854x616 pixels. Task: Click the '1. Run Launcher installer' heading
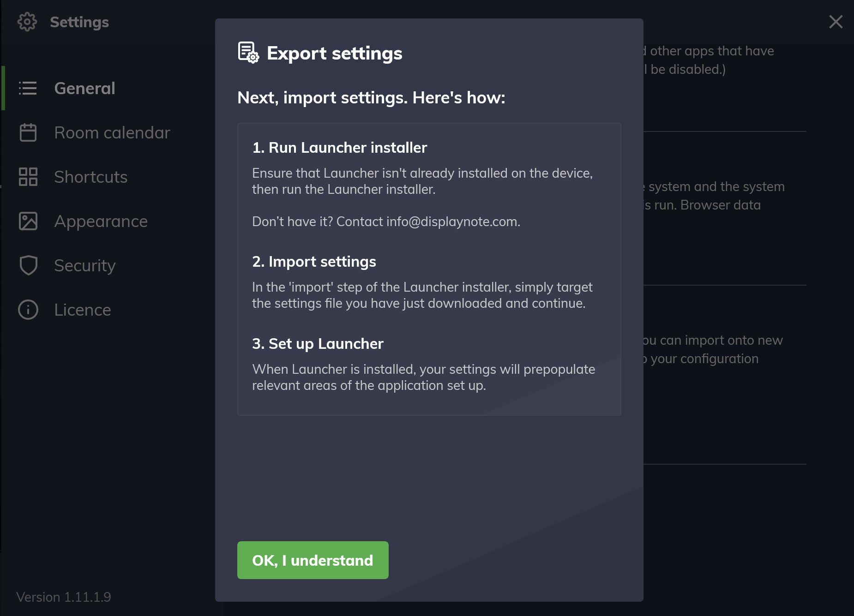340,148
